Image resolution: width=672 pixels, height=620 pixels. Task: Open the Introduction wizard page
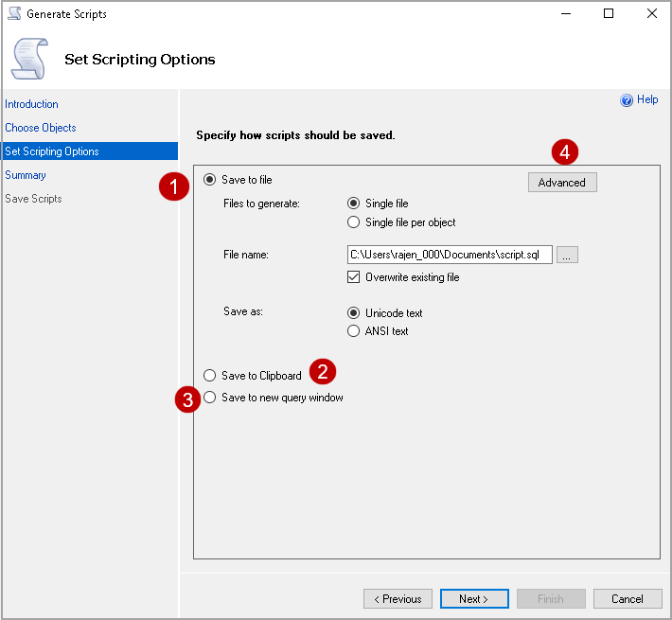pyautogui.click(x=31, y=104)
